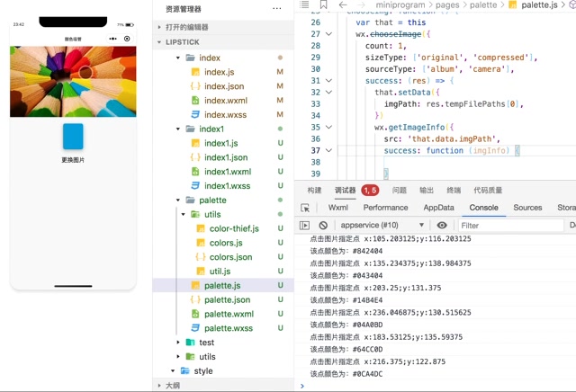576x392 pixels.
Task: Clear the console with the block icon
Action: click(323, 225)
